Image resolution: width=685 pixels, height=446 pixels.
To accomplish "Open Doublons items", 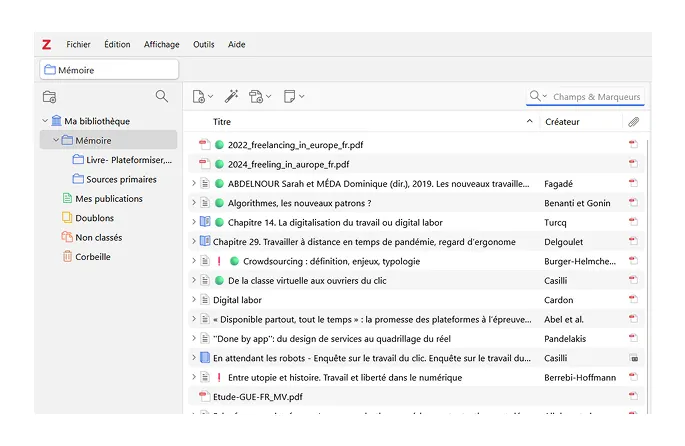I will [x=88, y=218].
